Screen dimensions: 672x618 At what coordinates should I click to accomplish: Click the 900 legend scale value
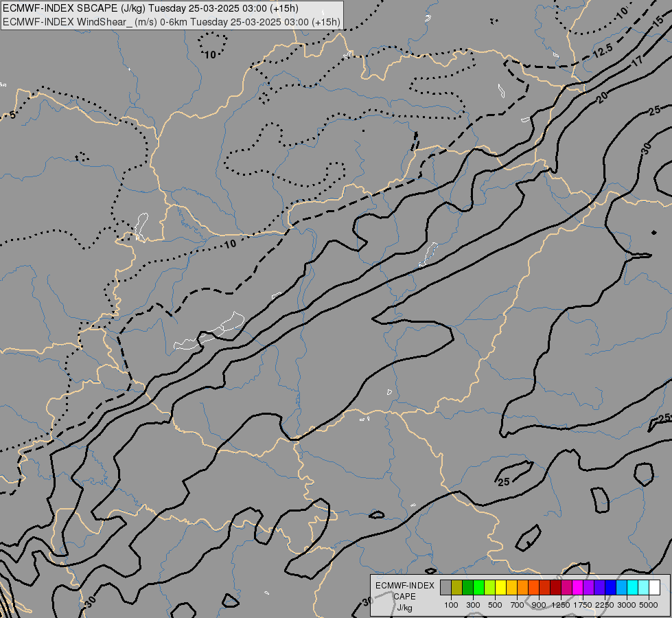click(x=539, y=605)
